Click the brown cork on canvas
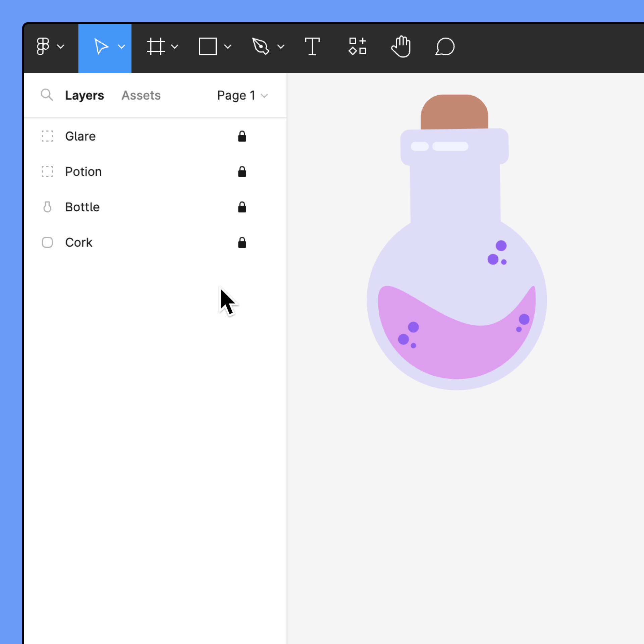 [x=454, y=111]
